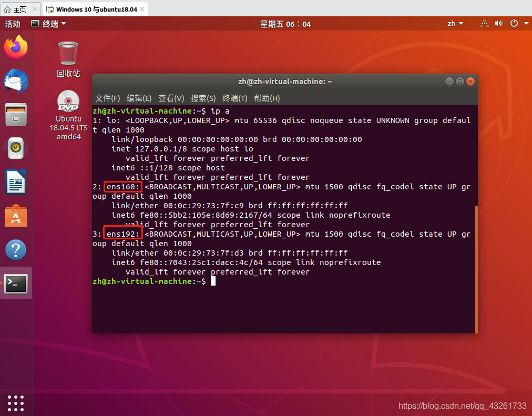Click MAC address 00:0c:29:73:7f:c9

coord(203,206)
